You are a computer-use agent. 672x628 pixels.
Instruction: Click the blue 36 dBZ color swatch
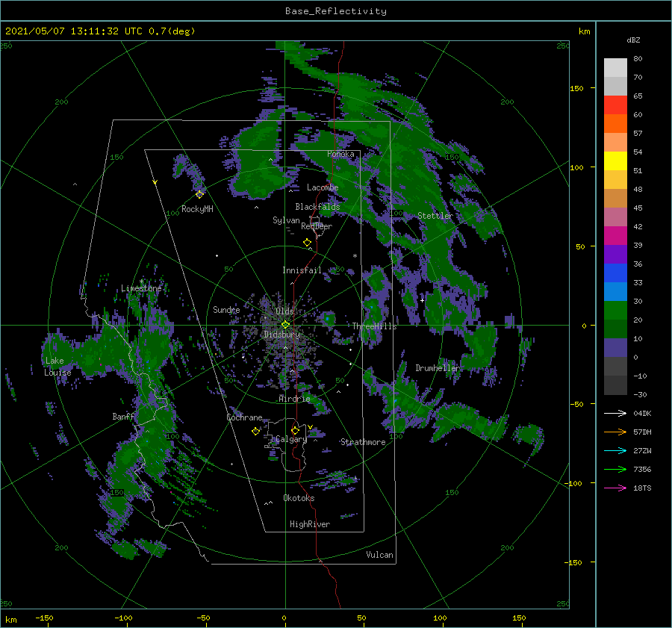615,273
